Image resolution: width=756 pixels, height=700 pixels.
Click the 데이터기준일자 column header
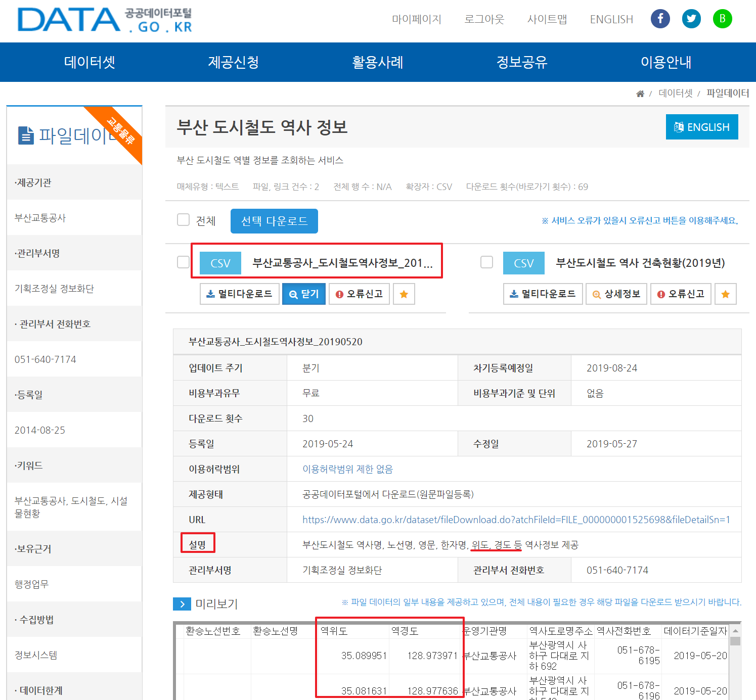pyautogui.click(x=696, y=631)
